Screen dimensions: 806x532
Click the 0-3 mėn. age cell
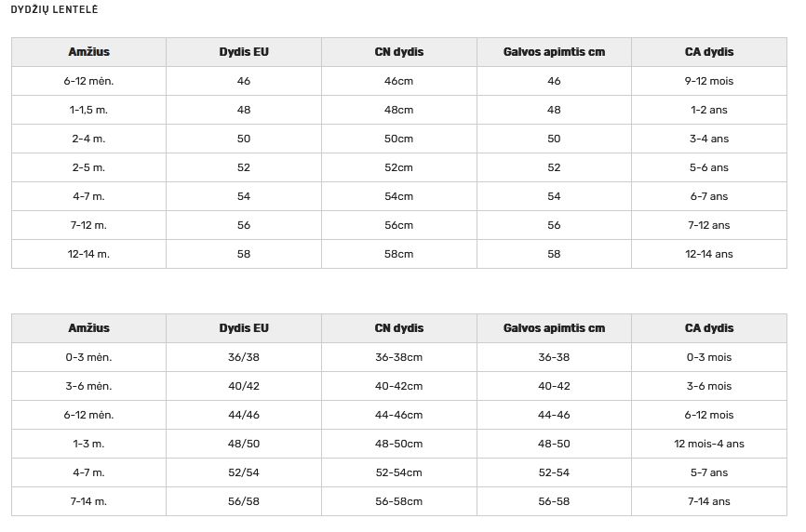click(x=88, y=357)
